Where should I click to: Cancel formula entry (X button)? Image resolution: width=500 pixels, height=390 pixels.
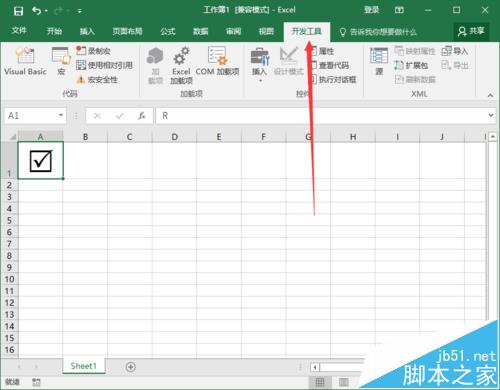coord(97,116)
